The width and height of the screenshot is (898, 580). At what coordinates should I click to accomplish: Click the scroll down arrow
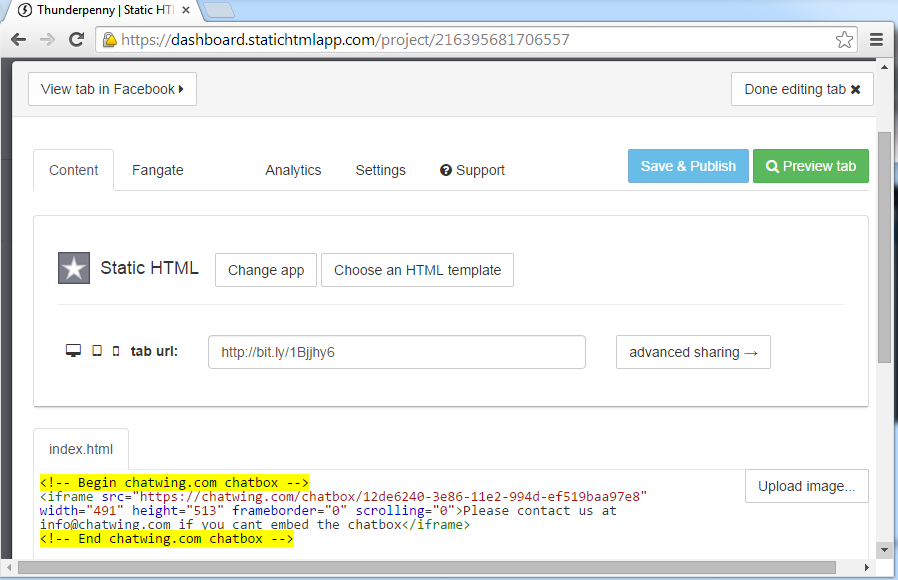pyautogui.click(x=884, y=550)
